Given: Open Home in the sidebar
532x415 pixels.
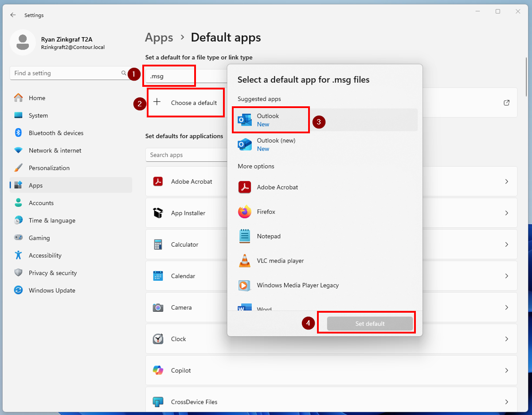Looking at the screenshot, I should [71, 98].
